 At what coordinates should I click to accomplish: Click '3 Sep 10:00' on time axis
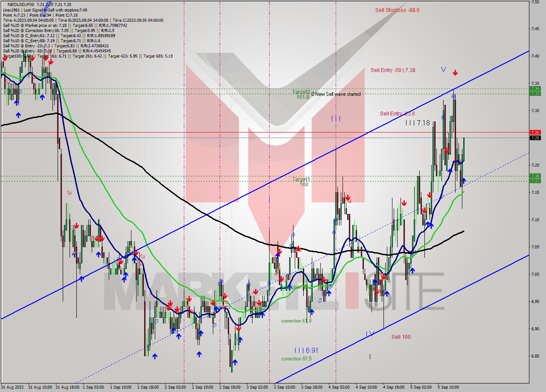point(285,387)
